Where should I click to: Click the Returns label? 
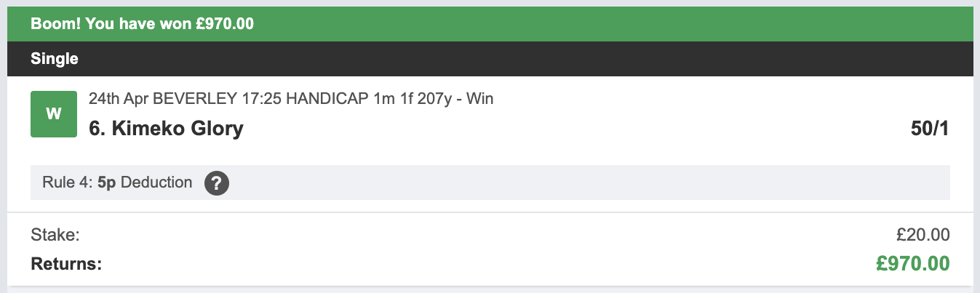(66, 262)
